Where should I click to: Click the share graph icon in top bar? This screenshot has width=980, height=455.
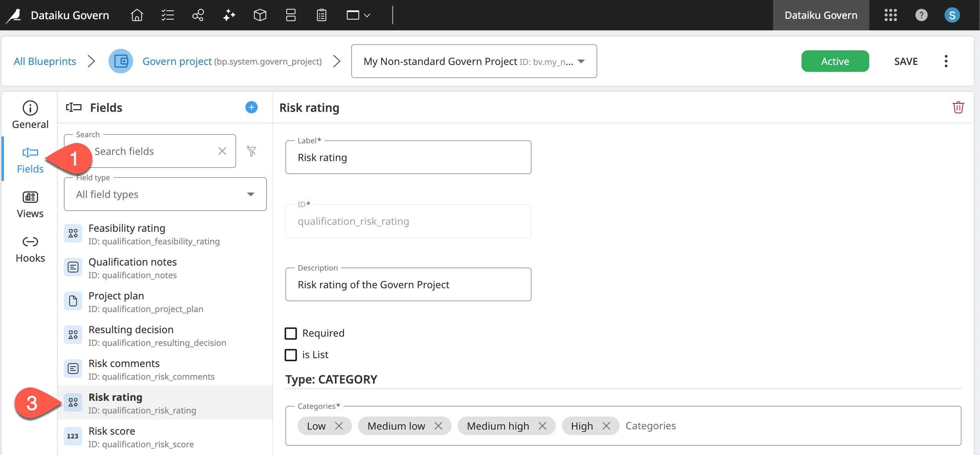click(x=198, y=15)
